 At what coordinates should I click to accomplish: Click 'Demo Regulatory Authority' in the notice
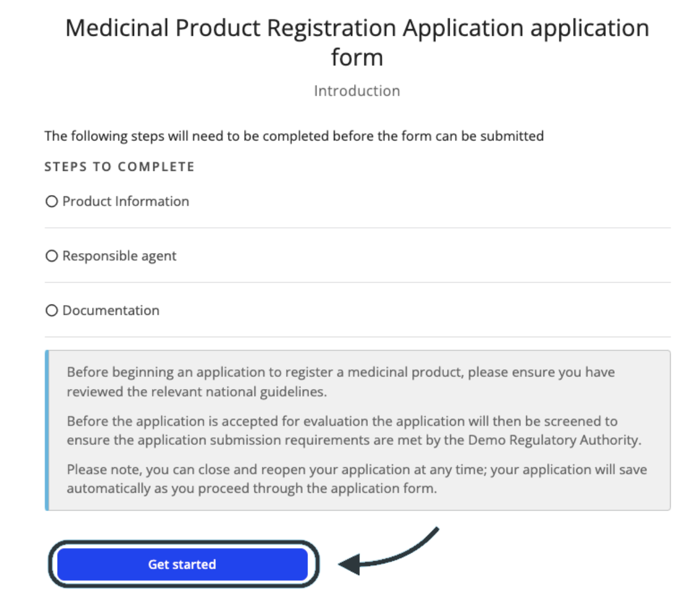[x=554, y=440]
